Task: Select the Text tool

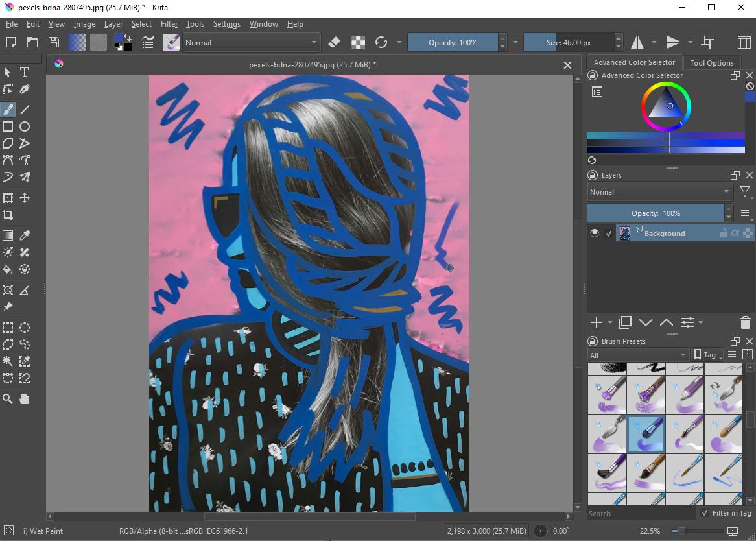Action: pos(24,72)
